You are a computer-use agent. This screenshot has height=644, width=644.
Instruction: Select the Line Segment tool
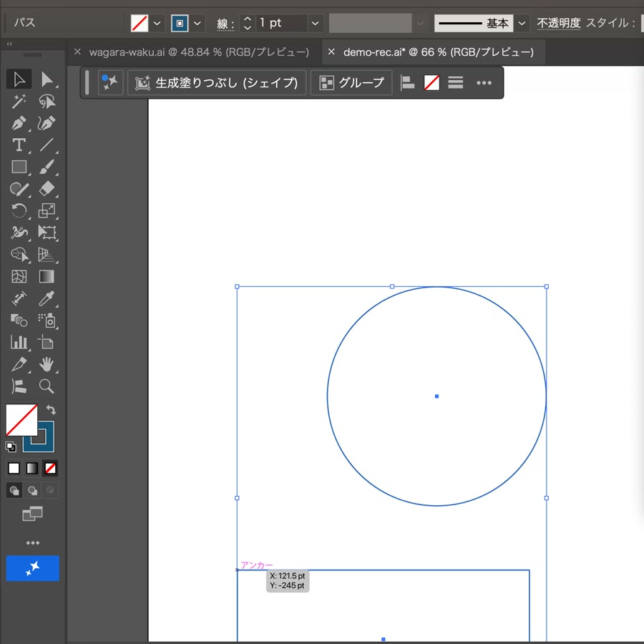47,145
